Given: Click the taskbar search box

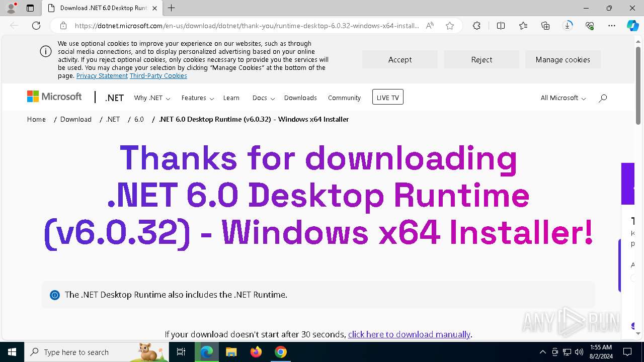Looking at the screenshot, I should point(97,352).
